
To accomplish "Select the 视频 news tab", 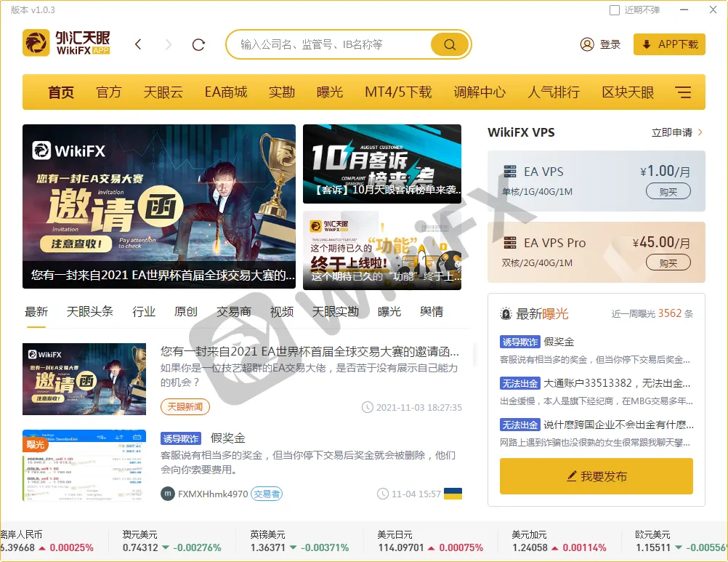I will [282, 312].
